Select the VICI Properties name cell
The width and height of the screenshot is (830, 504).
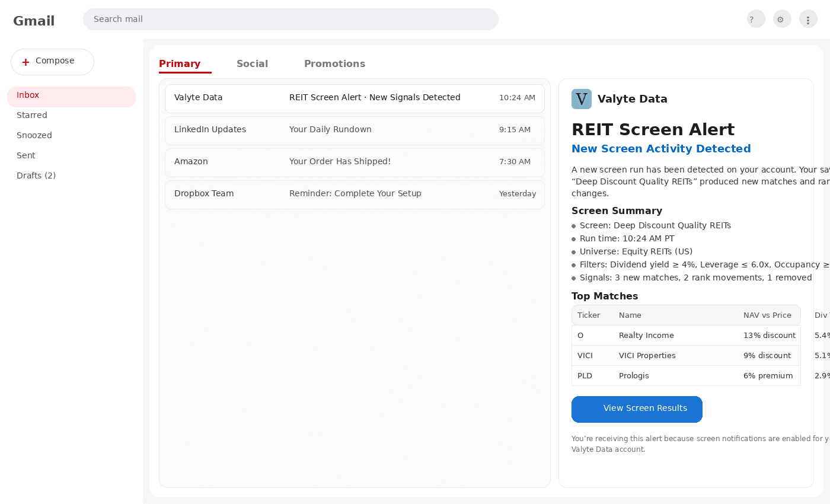[x=647, y=355]
